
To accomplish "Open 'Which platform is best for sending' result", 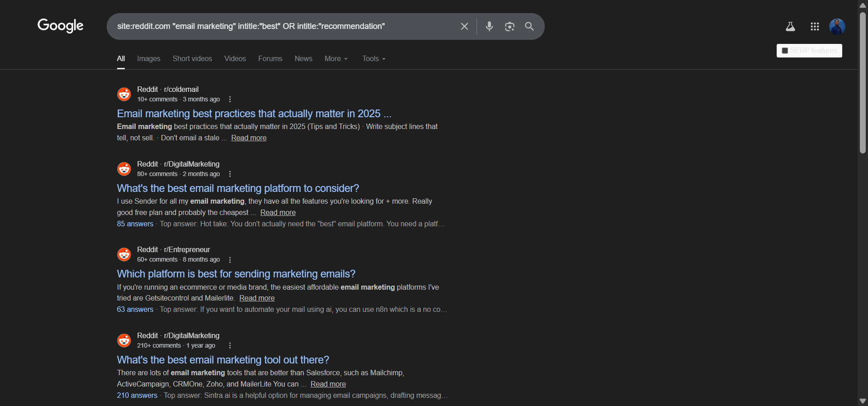I will 236,274.
